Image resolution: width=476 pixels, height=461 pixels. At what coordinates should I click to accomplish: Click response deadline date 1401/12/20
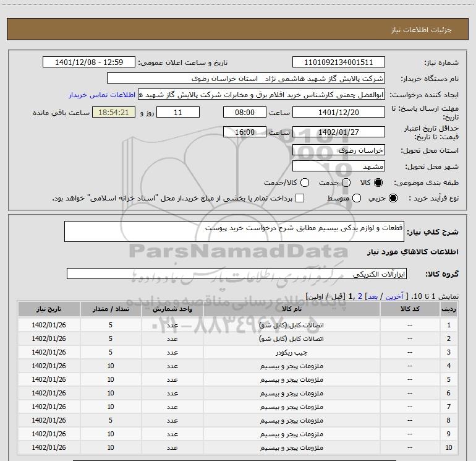click(x=338, y=112)
